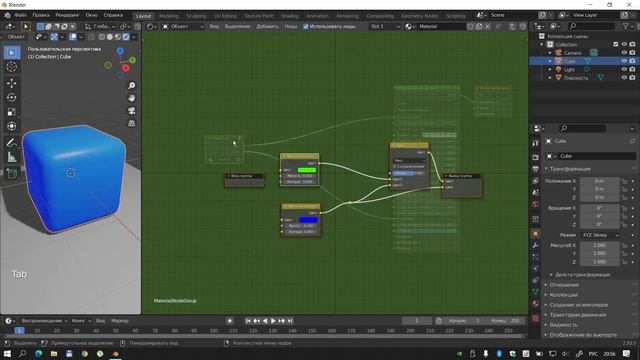
Task: Hide the Light object via eye icon
Action: tap(624, 69)
